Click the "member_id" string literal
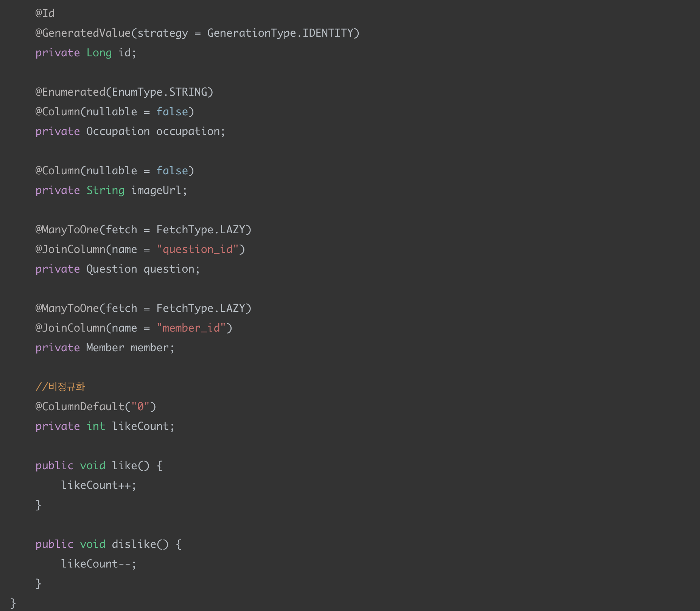 point(191,328)
